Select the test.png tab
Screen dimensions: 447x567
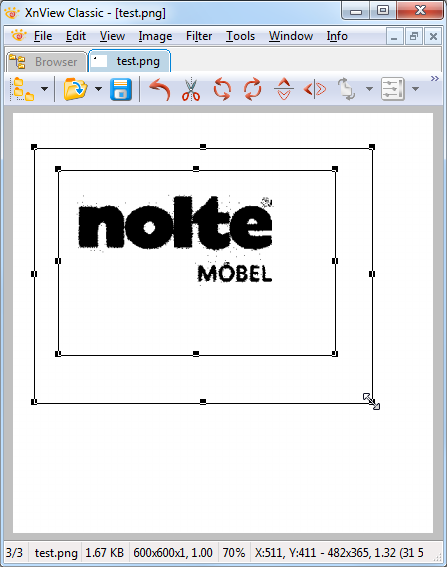[129, 61]
